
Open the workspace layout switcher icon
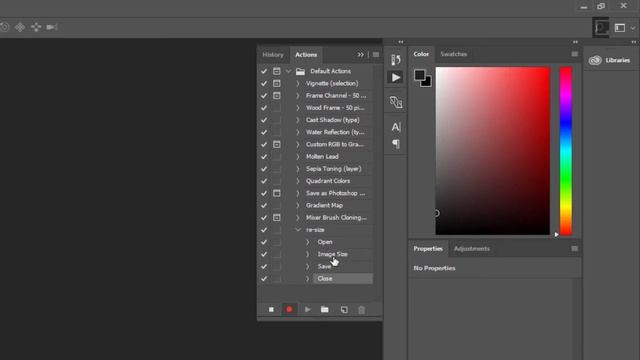click(x=620, y=28)
